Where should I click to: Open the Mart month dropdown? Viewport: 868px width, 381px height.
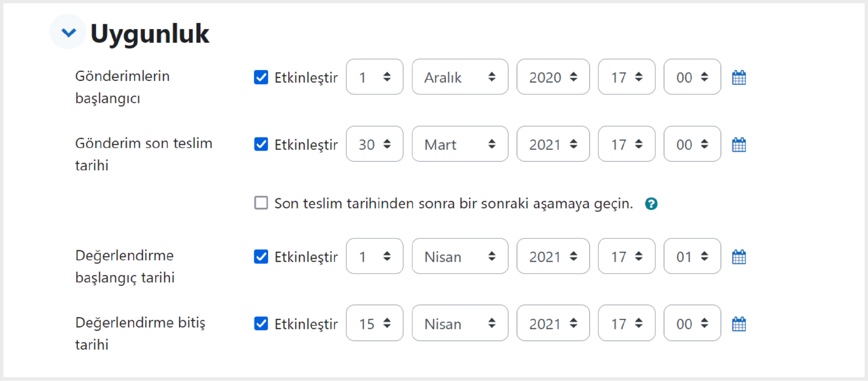(x=460, y=144)
